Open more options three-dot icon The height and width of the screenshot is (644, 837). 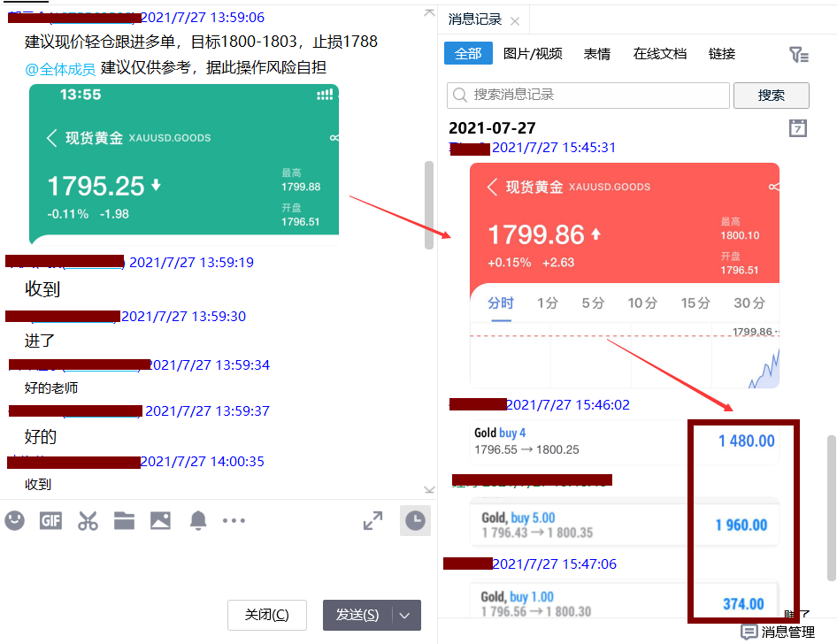pos(234,520)
